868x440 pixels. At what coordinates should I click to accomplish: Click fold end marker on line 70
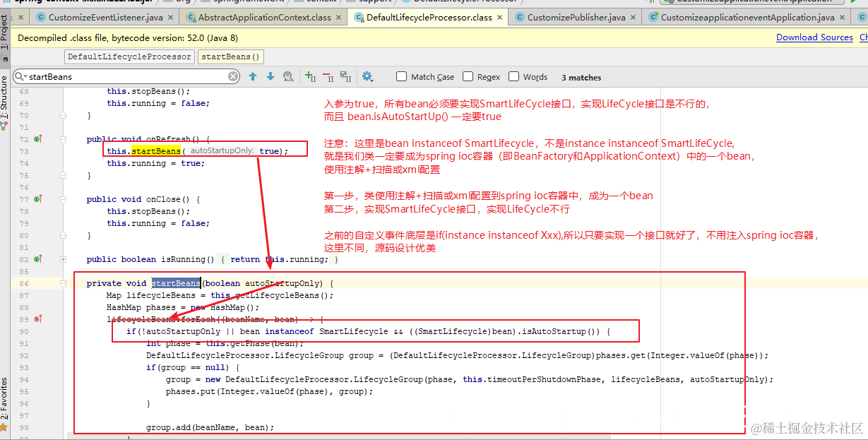(64, 115)
